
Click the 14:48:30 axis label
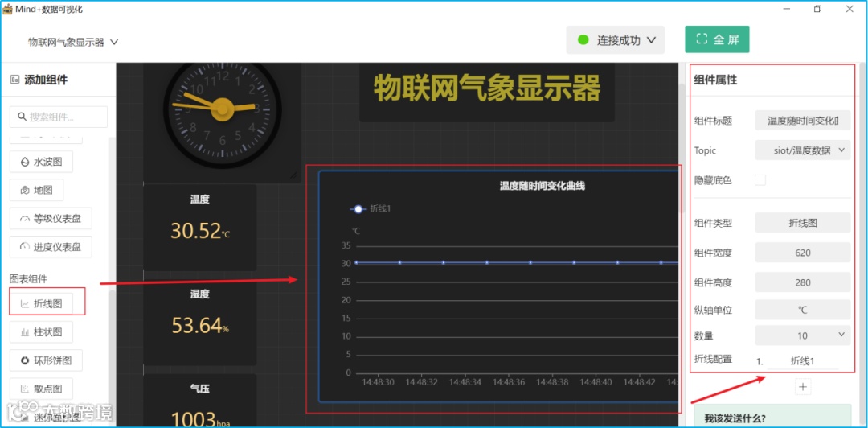pyautogui.click(x=378, y=382)
